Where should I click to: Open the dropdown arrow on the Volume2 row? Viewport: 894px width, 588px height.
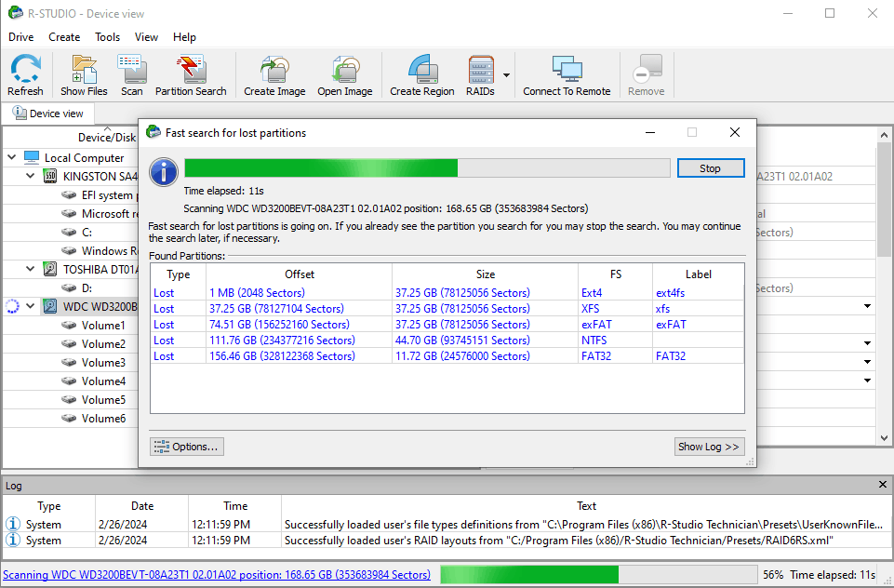(867, 343)
